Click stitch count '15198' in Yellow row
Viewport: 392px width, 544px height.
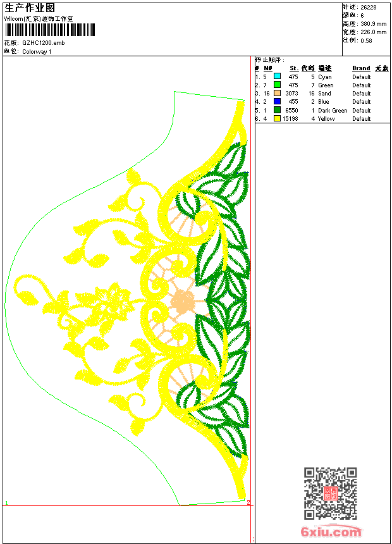click(x=290, y=119)
